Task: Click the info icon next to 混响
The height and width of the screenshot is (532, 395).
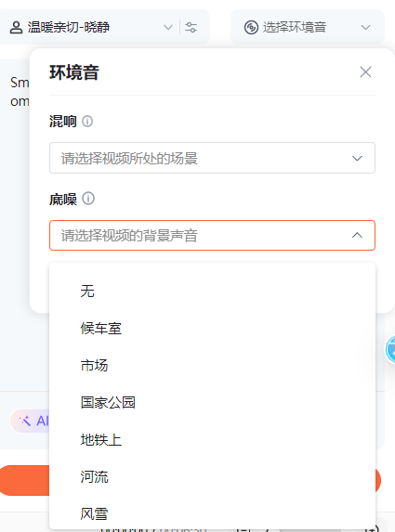Action: [87, 121]
